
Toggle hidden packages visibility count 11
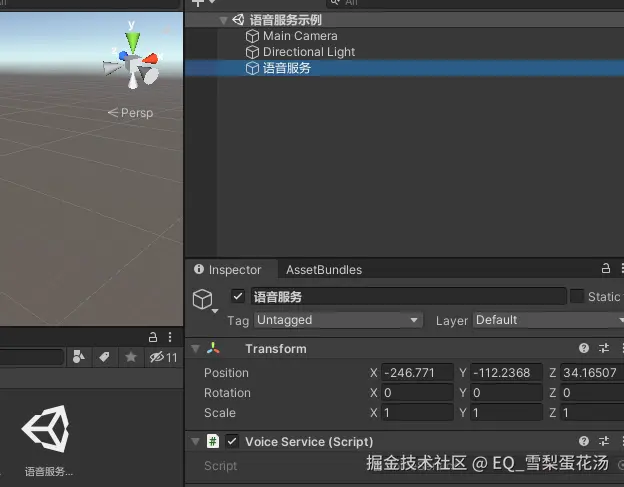click(163, 357)
